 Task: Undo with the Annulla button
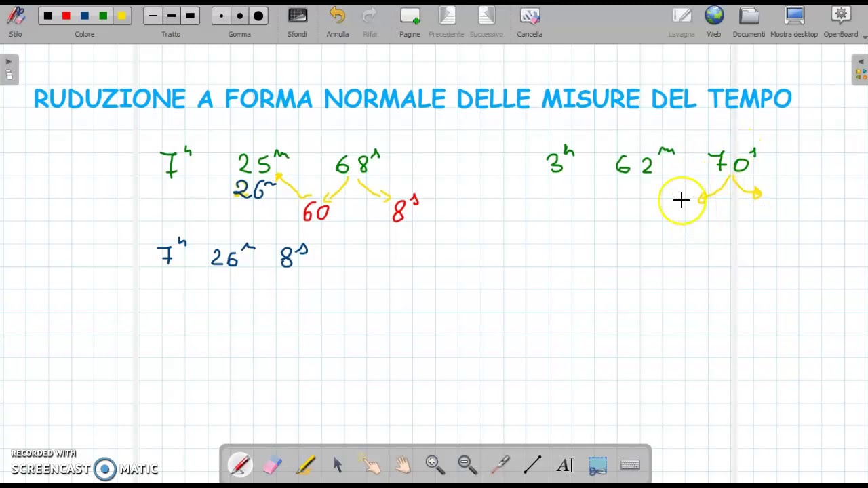tap(338, 21)
